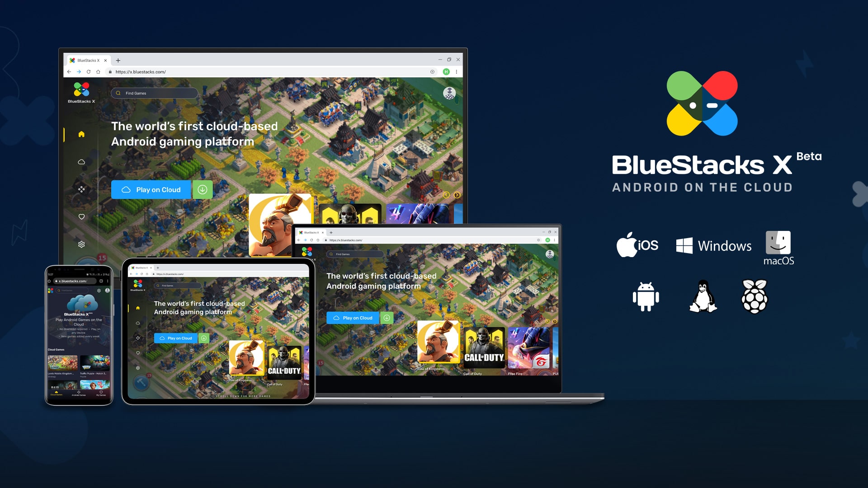Click the crosshair/move icon in sidebar
Screen dimensions: 868x488
pyautogui.click(x=81, y=189)
